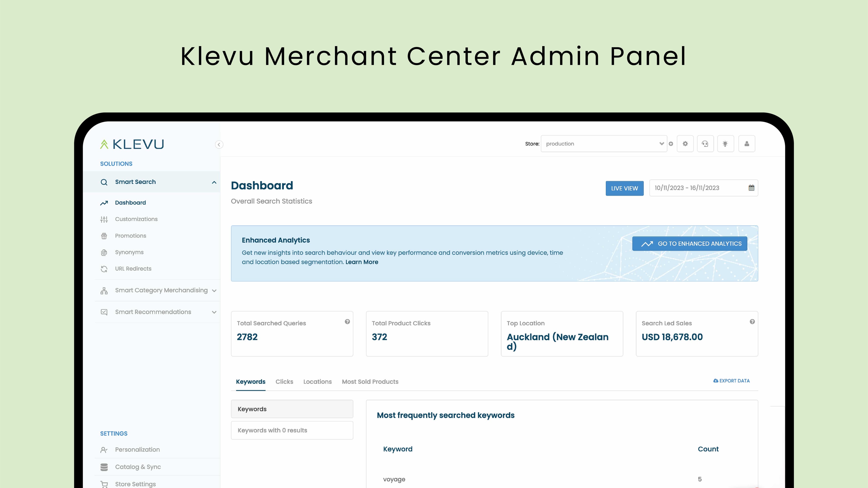Screen dimensions: 868x488
Task: Select Keywords with 0 results filter
Action: [292, 430]
